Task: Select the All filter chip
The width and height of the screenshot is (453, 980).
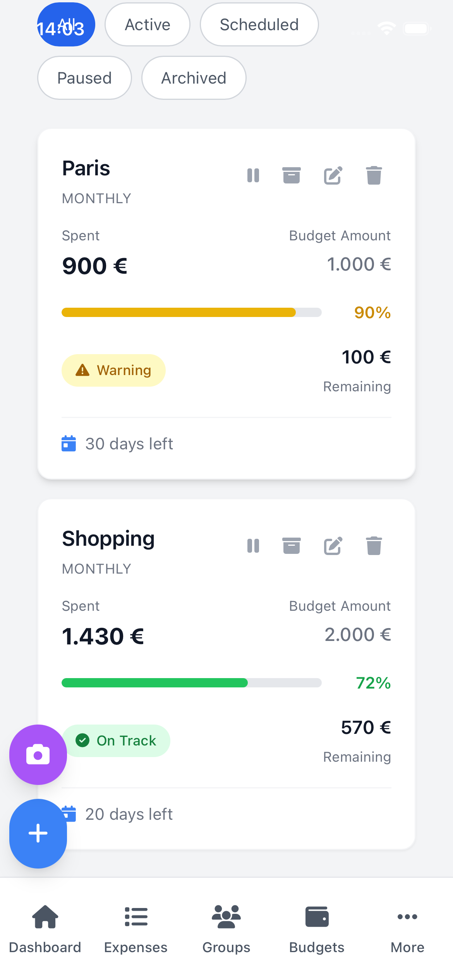Action: click(x=66, y=24)
